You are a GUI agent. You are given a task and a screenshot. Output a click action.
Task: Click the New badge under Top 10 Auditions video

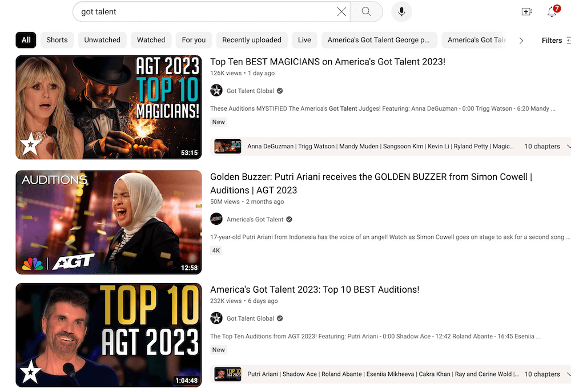[219, 350]
